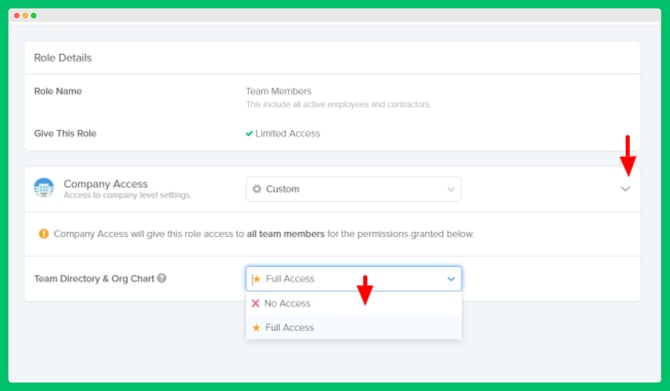Click the Role Name label
The image size is (670, 391).
click(58, 91)
